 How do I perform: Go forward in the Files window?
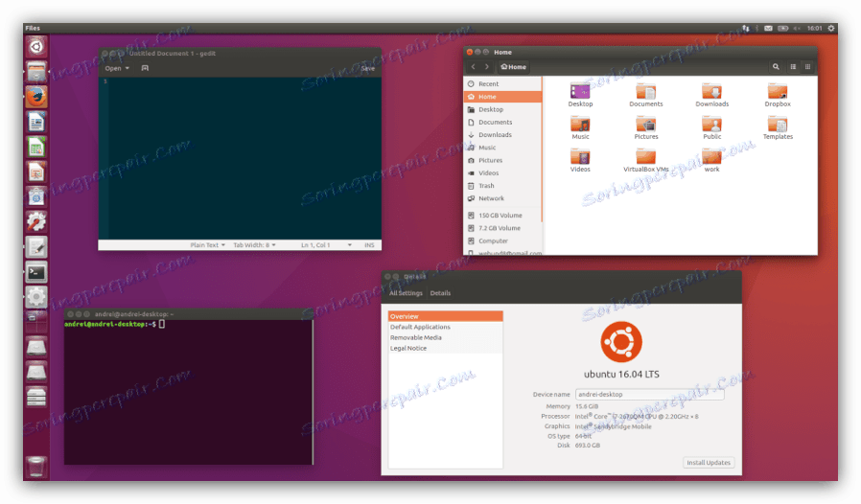pyautogui.click(x=487, y=67)
